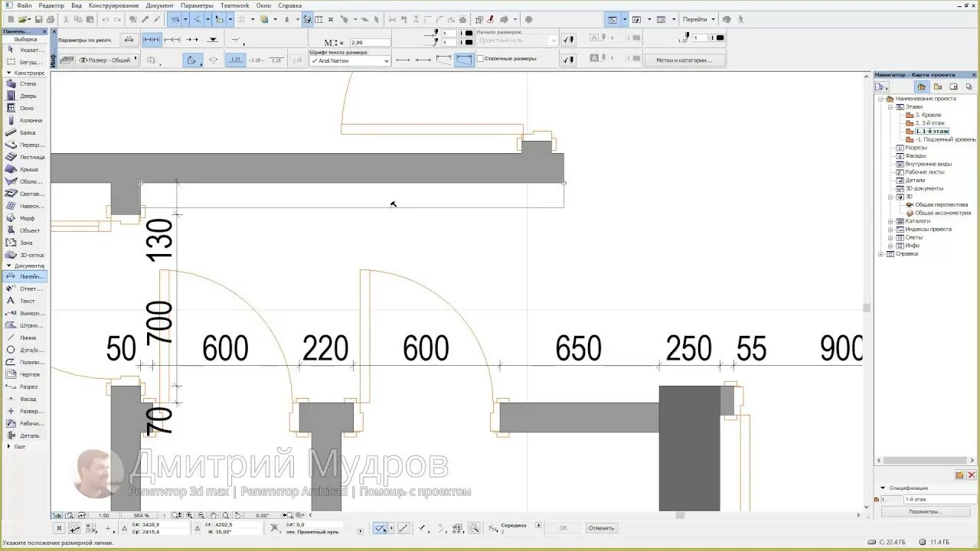Select 3. Кровля story in navigator
Screen dimensions: 980x551
click(928, 115)
